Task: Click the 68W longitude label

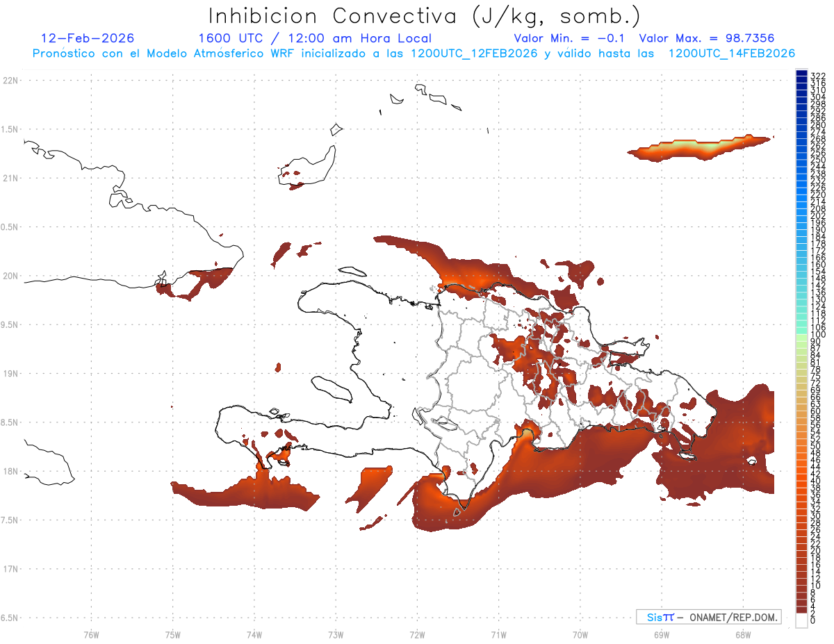Action: pyautogui.click(x=742, y=634)
